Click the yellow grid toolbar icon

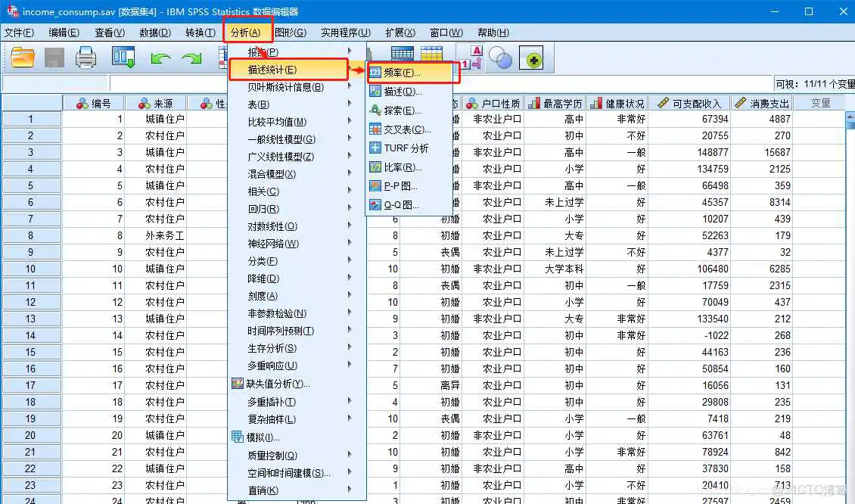tap(431, 53)
